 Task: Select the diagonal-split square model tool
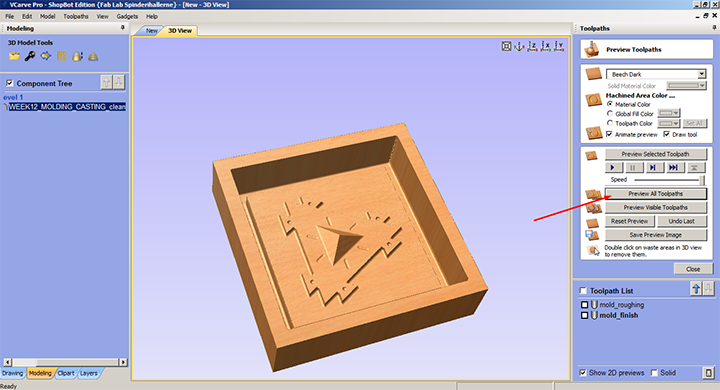click(62, 56)
